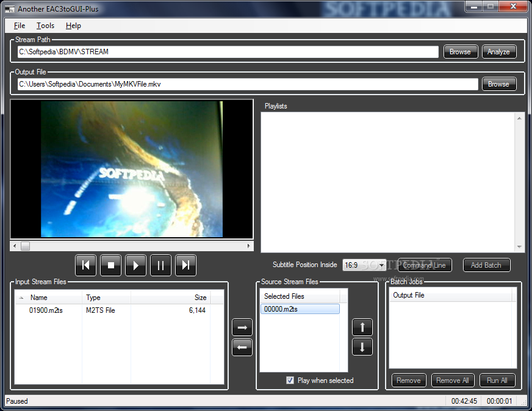This screenshot has width=532, height=411.
Task: Click the application icon in title bar
Action: [10, 9]
